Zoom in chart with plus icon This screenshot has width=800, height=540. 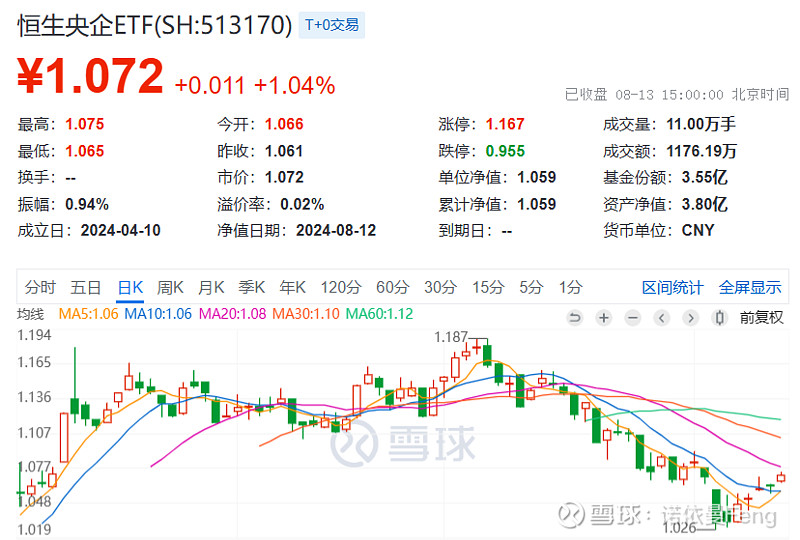point(604,318)
